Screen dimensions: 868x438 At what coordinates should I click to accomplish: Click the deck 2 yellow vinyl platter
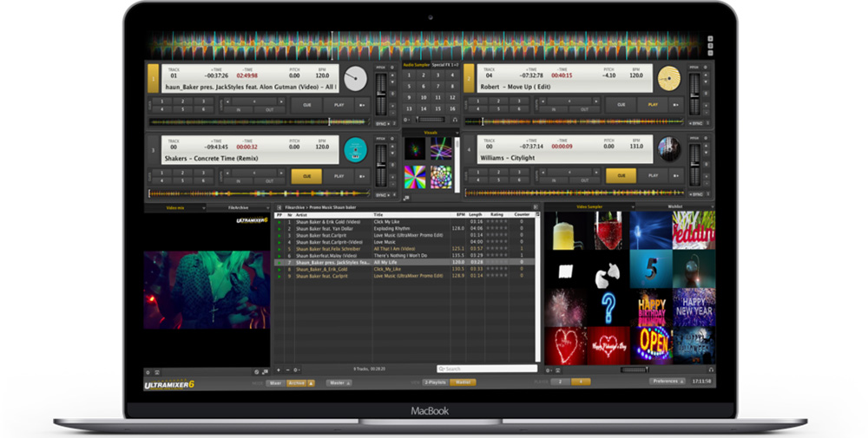[668, 79]
